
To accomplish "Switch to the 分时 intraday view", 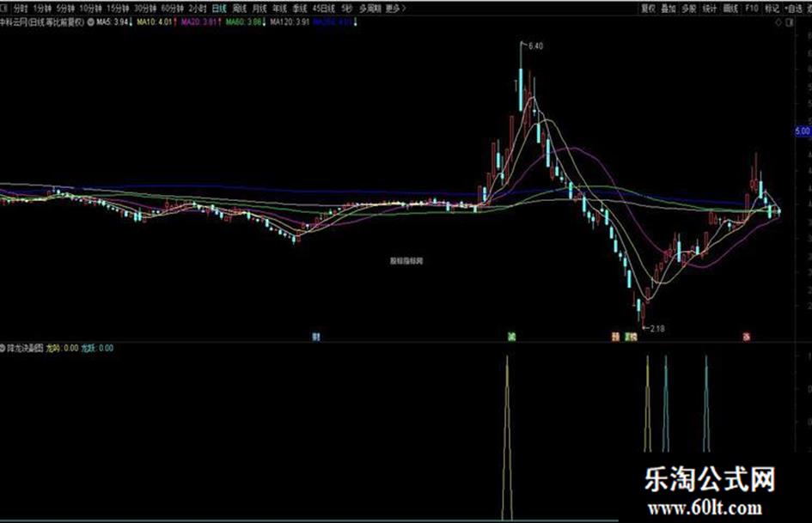I will [21, 9].
